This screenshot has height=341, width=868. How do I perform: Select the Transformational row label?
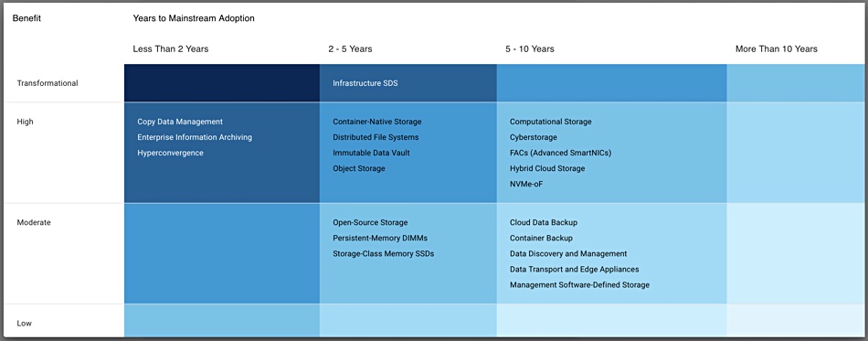click(x=48, y=83)
